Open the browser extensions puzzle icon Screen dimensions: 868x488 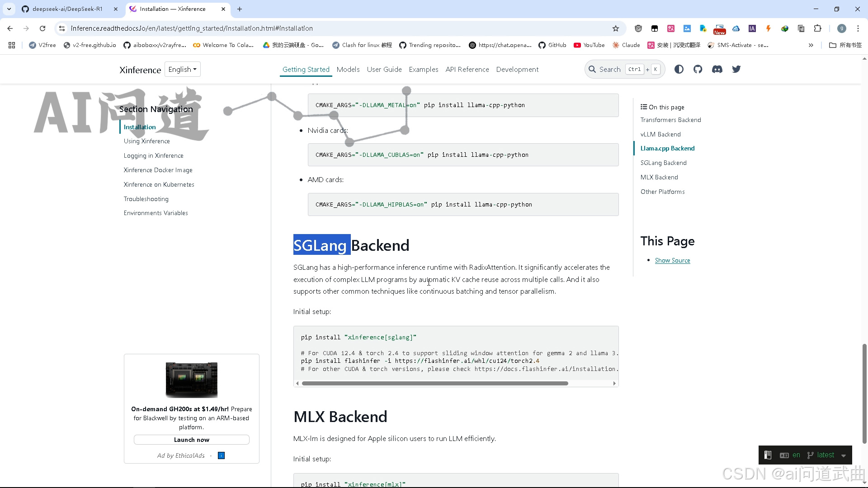818,28
